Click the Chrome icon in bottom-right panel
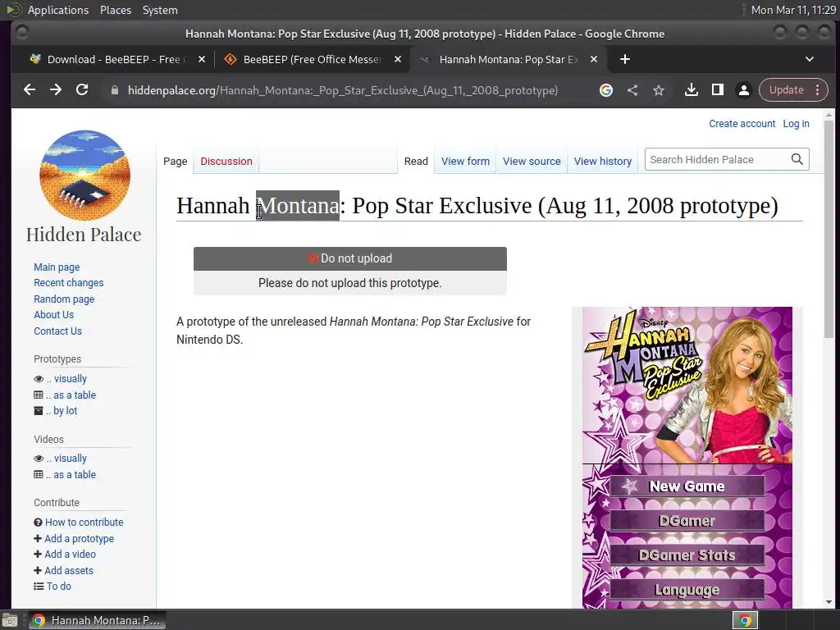The height and width of the screenshot is (630, 840). click(x=745, y=620)
